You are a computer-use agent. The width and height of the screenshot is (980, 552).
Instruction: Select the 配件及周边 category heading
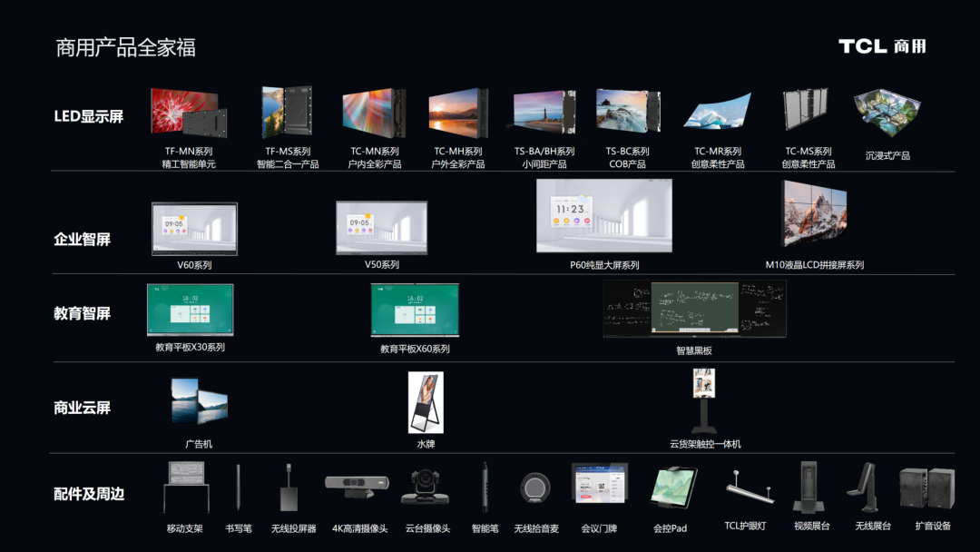[x=89, y=494]
